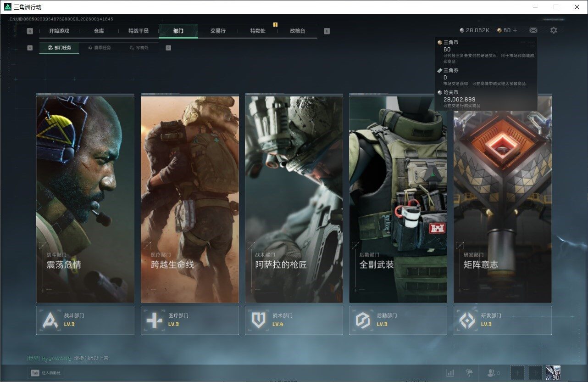Image resolution: width=588 pixels, height=382 pixels.
Task: Click the A key hint before 部门任务
Action: coord(30,48)
